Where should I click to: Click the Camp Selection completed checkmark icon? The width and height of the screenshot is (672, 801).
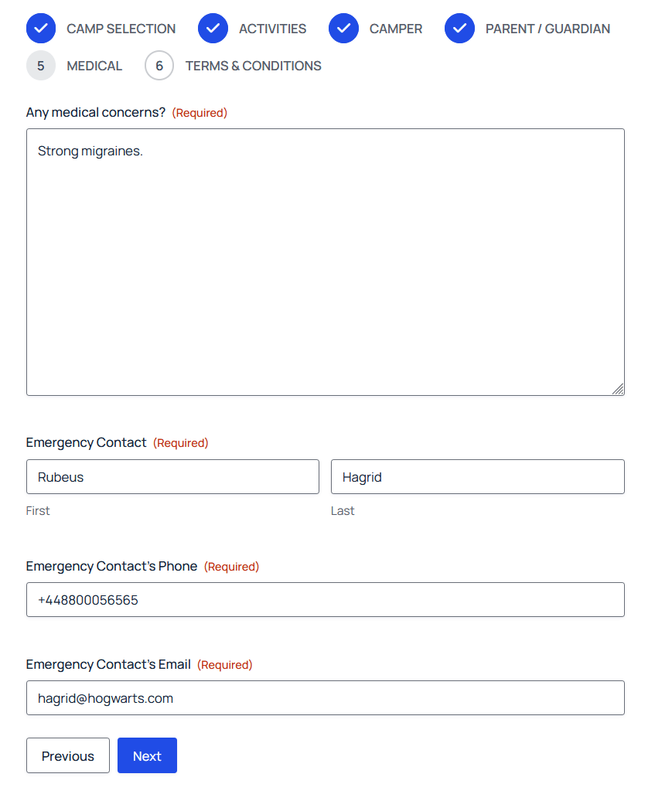pyautogui.click(x=40, y=28)
